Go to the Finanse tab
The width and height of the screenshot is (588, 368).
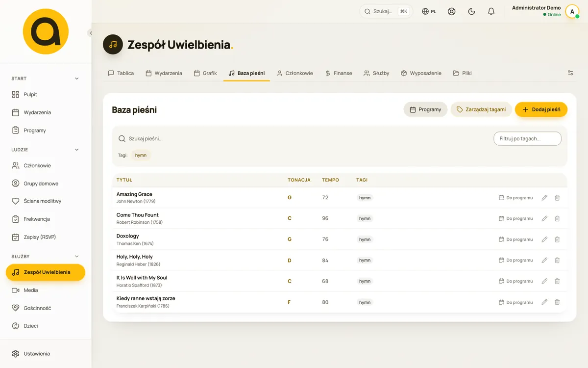(x=338, y=73)
